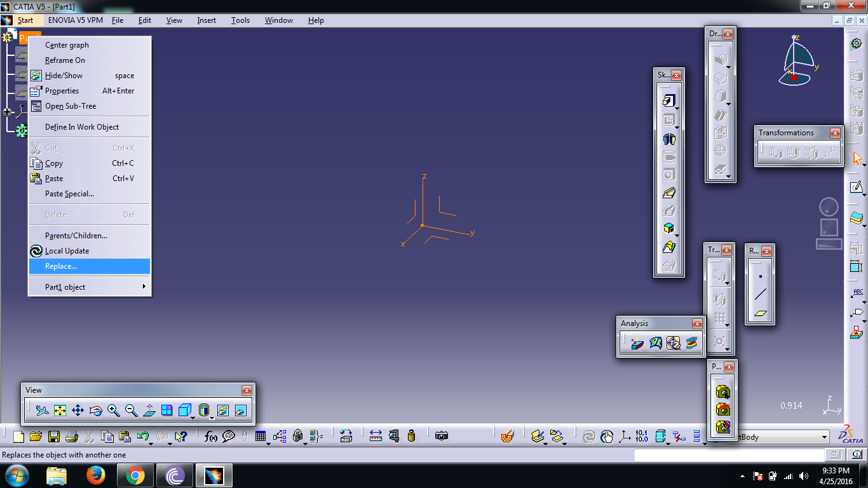Open the Start menu in CATIA menu bar
The image size is (868, 488).
click(x=25, y=20)
